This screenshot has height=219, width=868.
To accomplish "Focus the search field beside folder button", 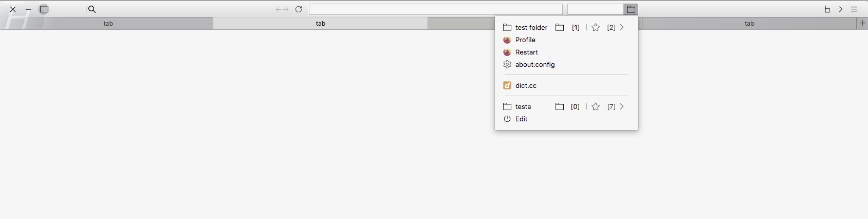I will point(595,9).
